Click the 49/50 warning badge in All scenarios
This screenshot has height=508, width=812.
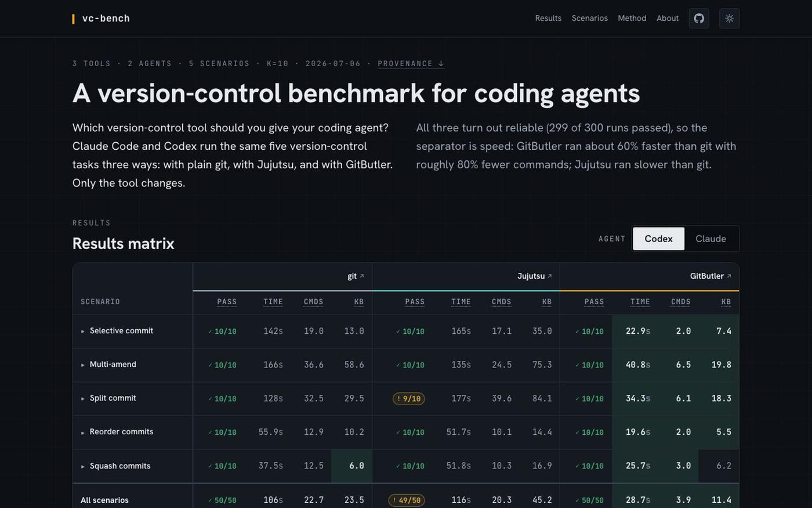tap(407, 500)
